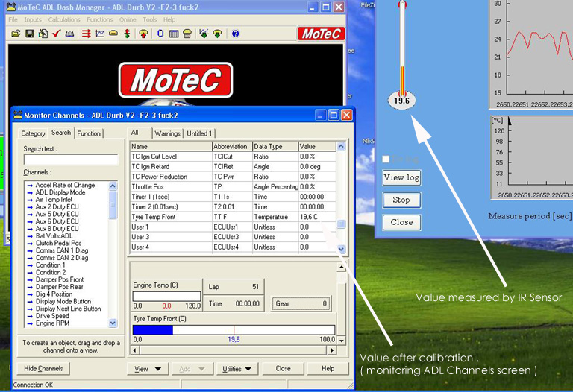The height and width of the screenshot is (392, 573).
Task: Switch to the Warnings tab
Action: click(x=168, y=133)
